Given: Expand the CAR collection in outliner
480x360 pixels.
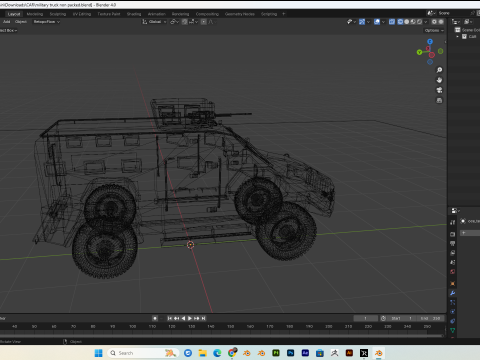Looking at the screenshot, I should 458,37.
